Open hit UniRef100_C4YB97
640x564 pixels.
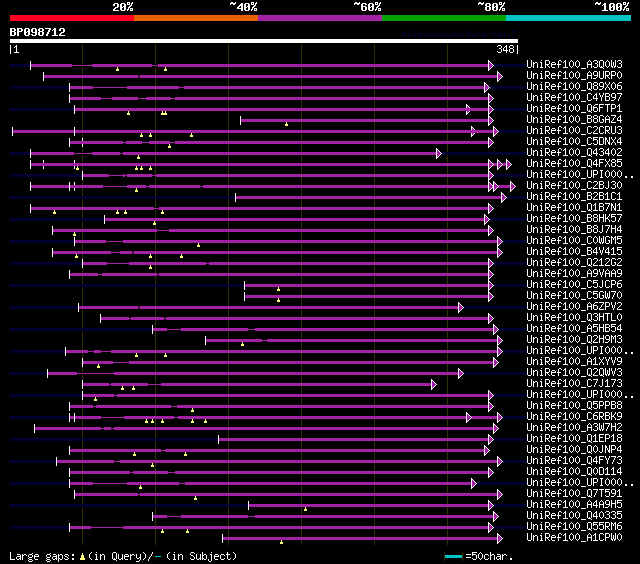point(574,98)
